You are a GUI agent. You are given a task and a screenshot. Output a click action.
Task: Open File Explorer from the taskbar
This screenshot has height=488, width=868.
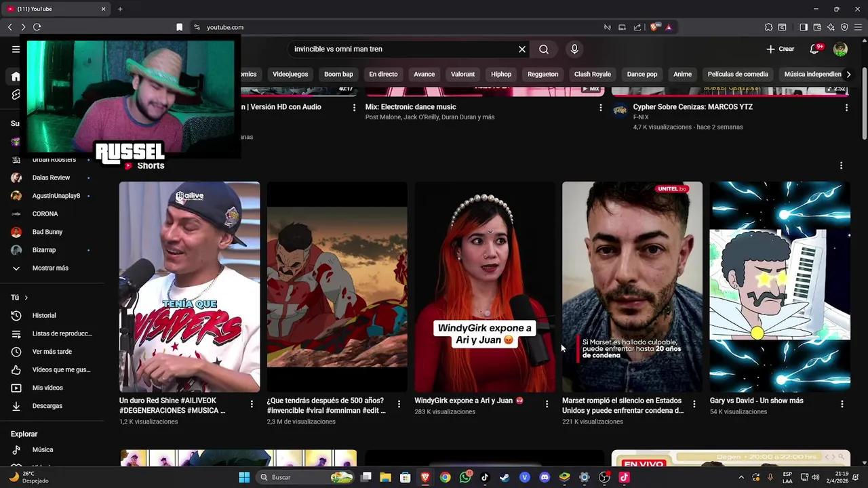385,477
